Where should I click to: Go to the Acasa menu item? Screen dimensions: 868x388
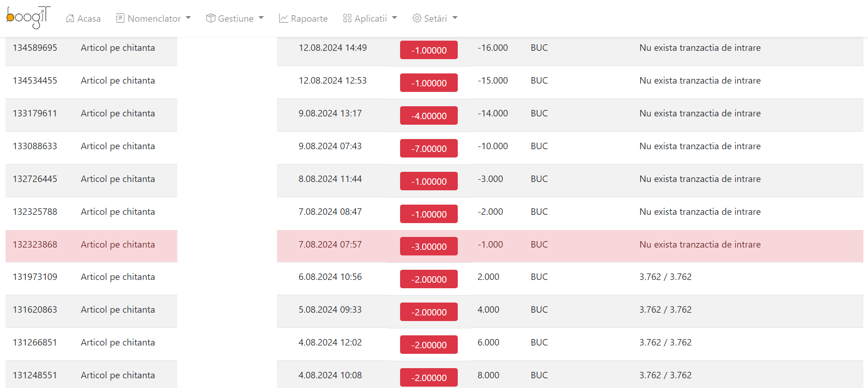coord(84,18)
